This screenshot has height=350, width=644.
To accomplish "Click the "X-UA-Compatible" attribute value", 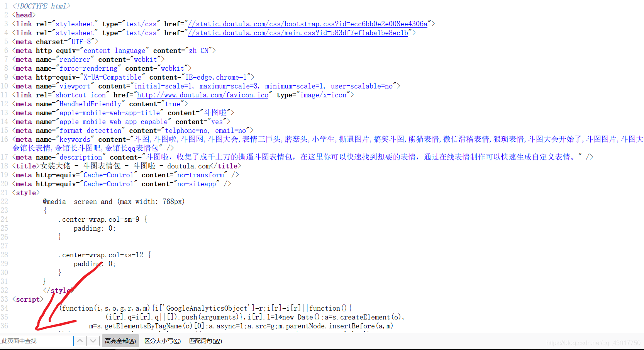I will pos(112,77).
